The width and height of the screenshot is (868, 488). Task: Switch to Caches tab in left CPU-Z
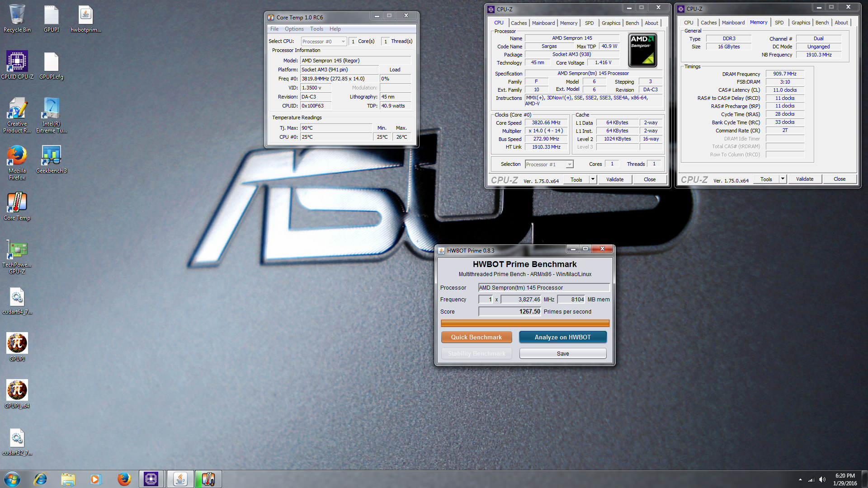pyautogui.click(x=519, y=23)
